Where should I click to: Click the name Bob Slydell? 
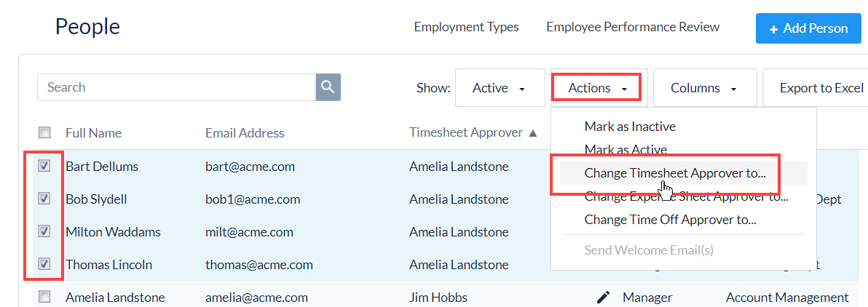96,199
